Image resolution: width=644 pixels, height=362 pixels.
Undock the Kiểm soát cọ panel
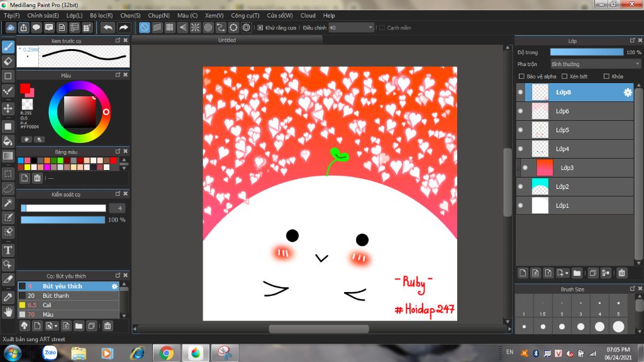118,194
